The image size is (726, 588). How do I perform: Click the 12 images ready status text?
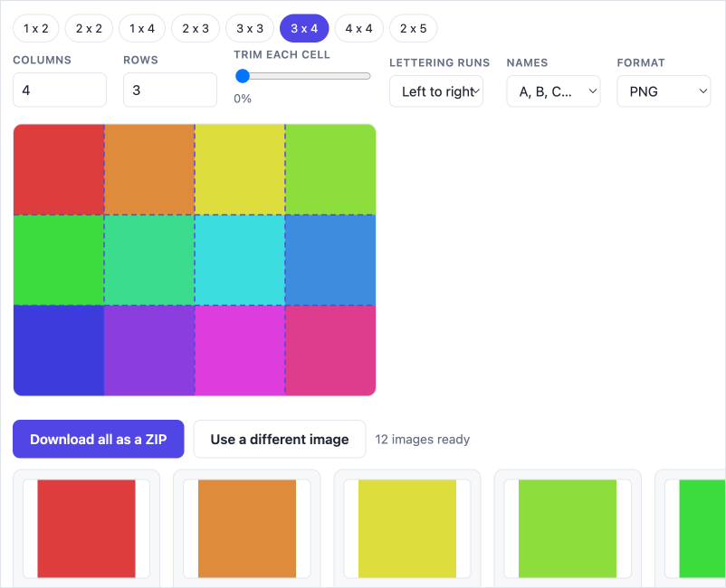[422, 439]
